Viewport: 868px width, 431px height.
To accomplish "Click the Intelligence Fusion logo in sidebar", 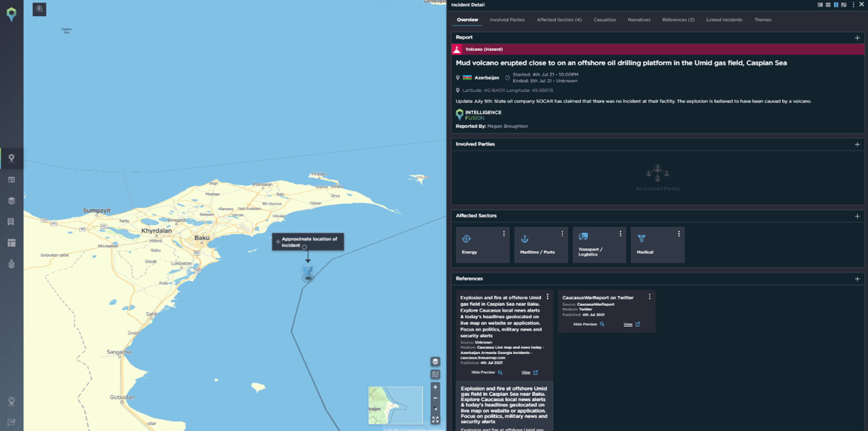I will pyautogui.click(x=12, y=15).
